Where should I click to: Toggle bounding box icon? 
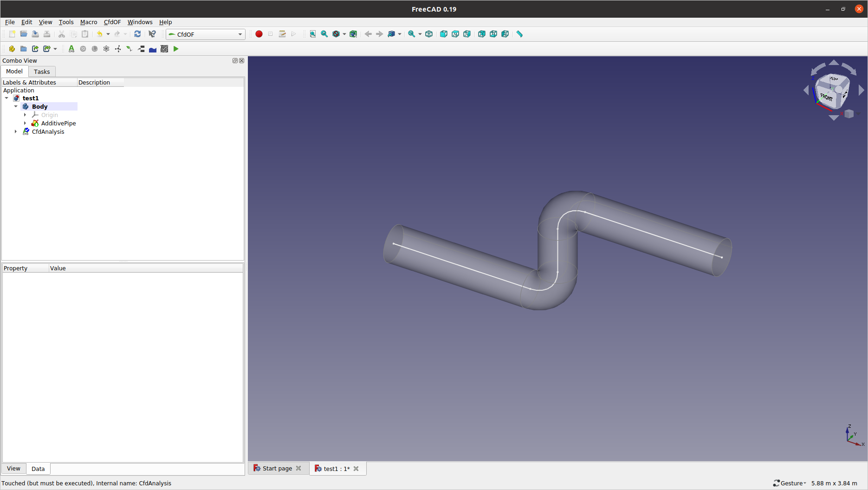(x=353, y=34)
